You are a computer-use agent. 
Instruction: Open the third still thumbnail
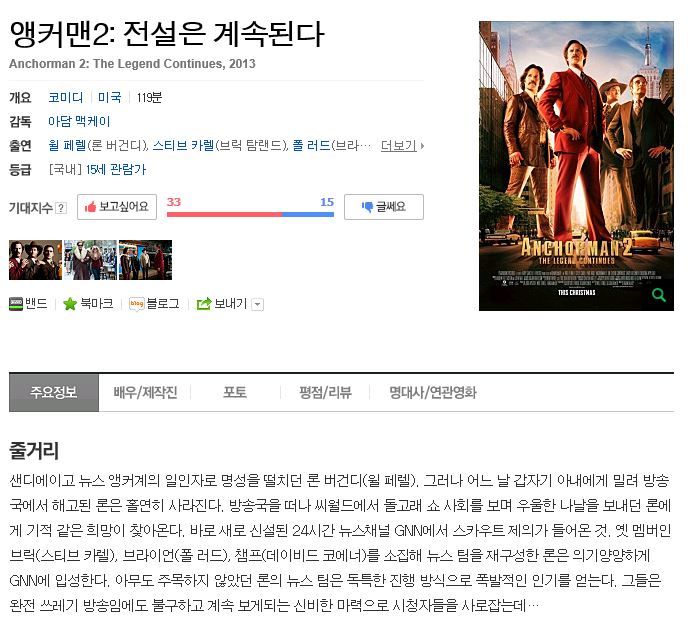pos(145,260)
